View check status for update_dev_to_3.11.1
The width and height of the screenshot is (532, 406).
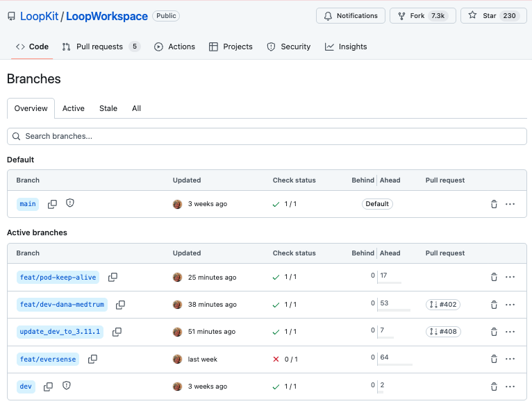[284, 332]
